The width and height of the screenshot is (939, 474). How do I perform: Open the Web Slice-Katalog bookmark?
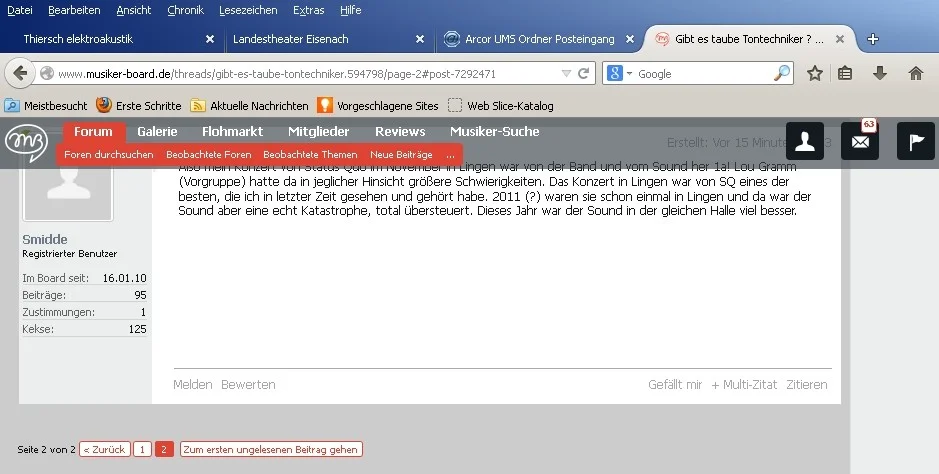point(501,106)
